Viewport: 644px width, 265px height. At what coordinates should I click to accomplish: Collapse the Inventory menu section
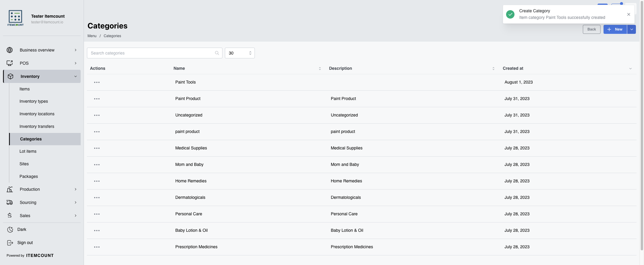point(42,76)
